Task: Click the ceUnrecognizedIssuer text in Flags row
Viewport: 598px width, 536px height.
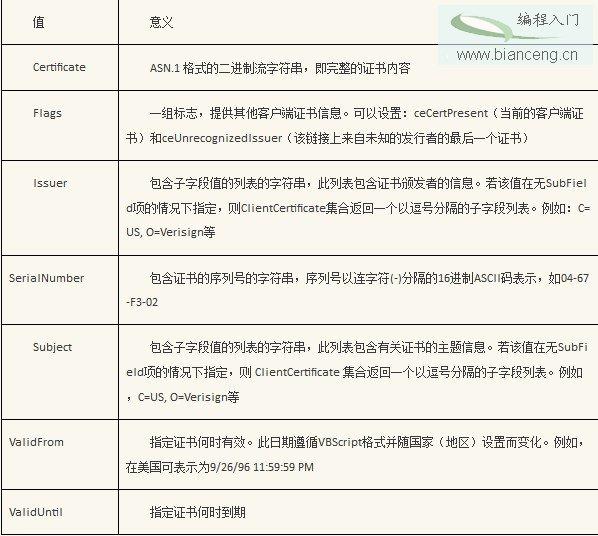Action: point(222,138)
